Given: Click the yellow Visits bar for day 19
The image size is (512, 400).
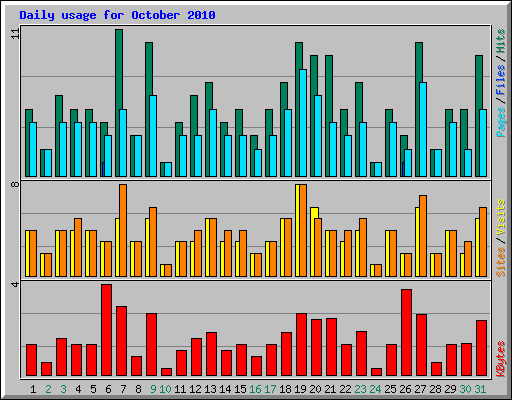Looking at the screenshot, I should pos(297,230).
